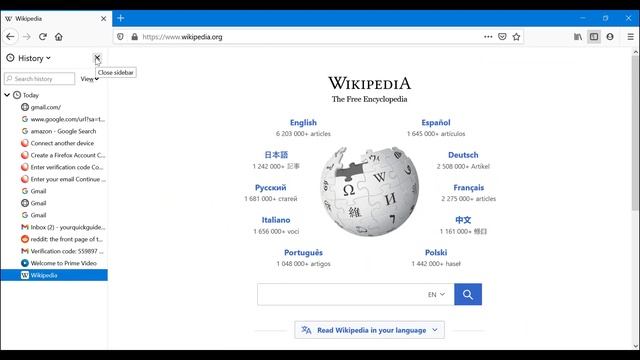Open Japanese 日本語 Wikipedia link
This screenshot has width=640, height=360.
click(x=276, y=155)
